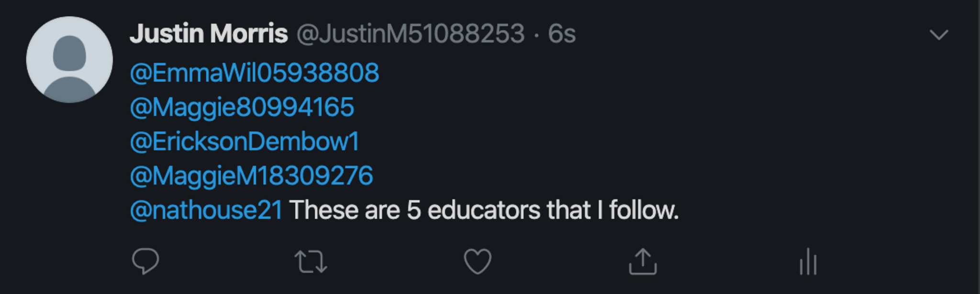Reply to Justin Morris's tweet

pos(145,261)
